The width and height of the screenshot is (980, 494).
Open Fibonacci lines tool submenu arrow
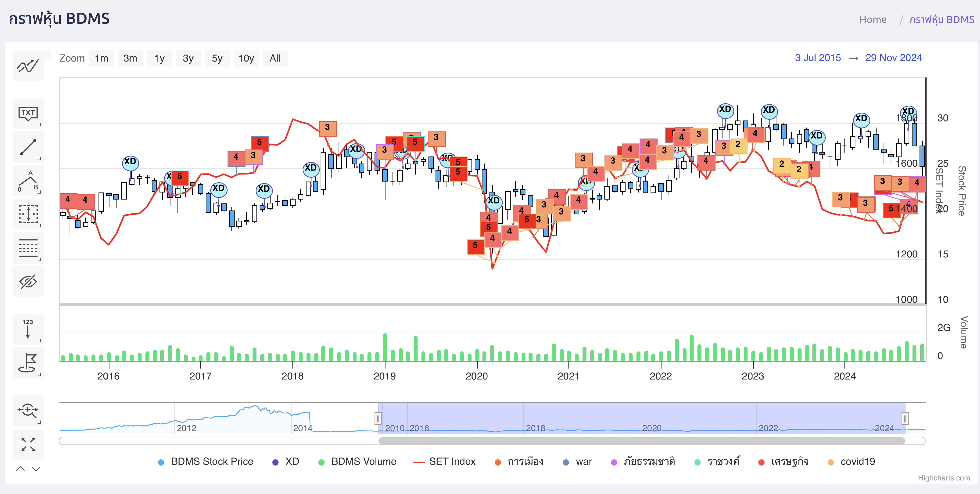pos(39,260)
